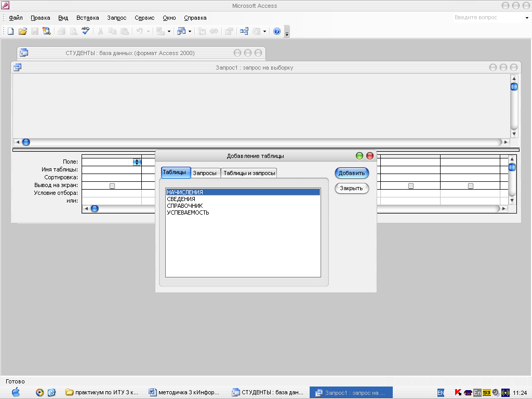Switch to the Запросы tab
532x399 pixels.
[205, 173]
